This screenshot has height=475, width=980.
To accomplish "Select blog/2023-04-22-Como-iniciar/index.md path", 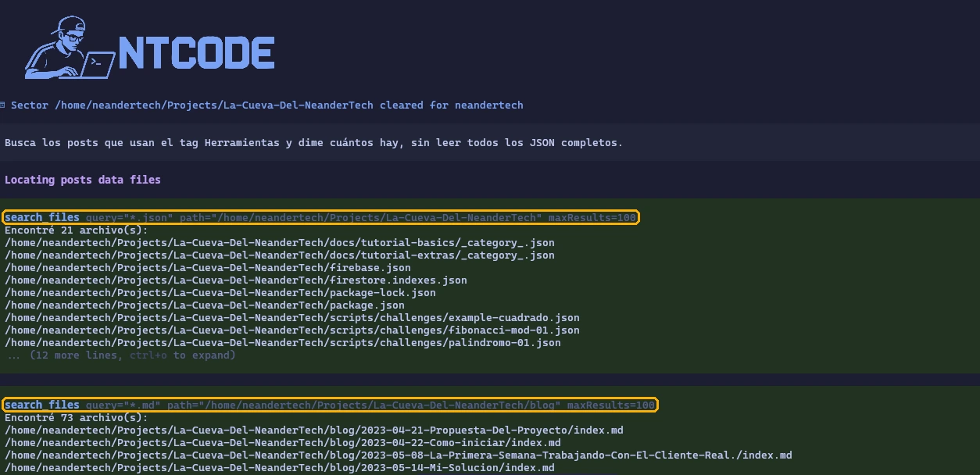I will (x=283, y=442).
